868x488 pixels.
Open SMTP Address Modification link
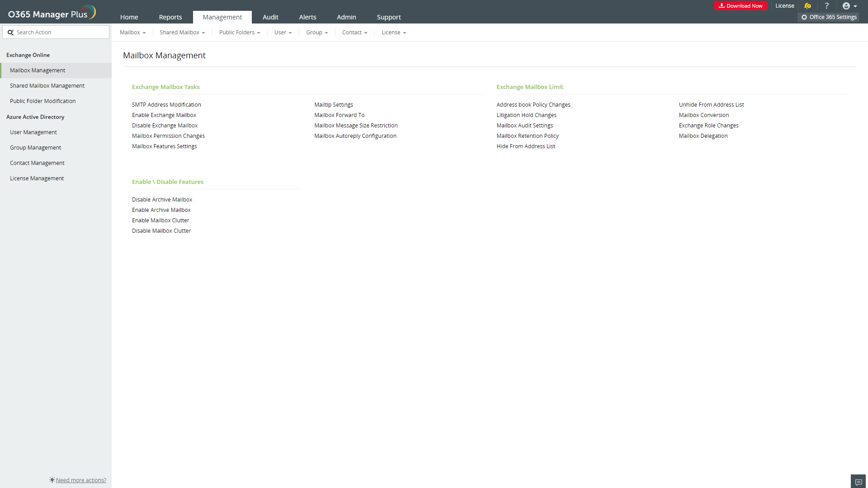166,105
